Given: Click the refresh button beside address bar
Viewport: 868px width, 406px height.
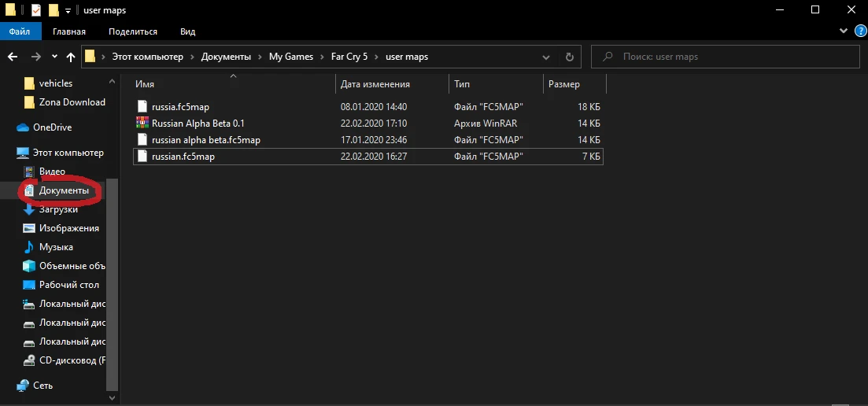Looking at the screenshot, I should tap(569, 57).
